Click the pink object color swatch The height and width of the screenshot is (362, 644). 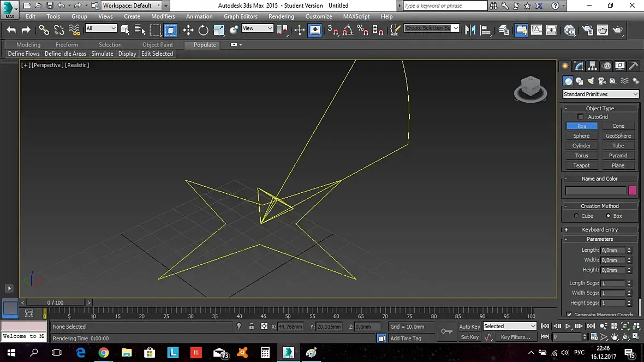[633, 191]
